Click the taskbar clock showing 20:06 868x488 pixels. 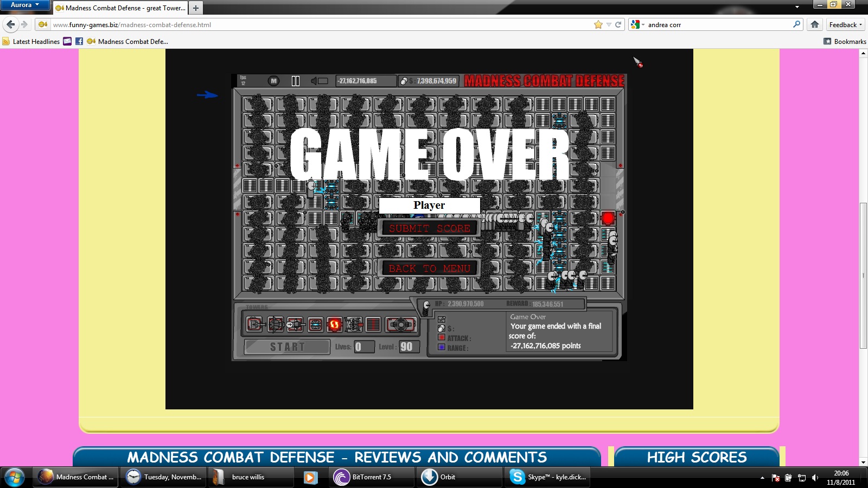pyautogui.click(x=841, y=477)
